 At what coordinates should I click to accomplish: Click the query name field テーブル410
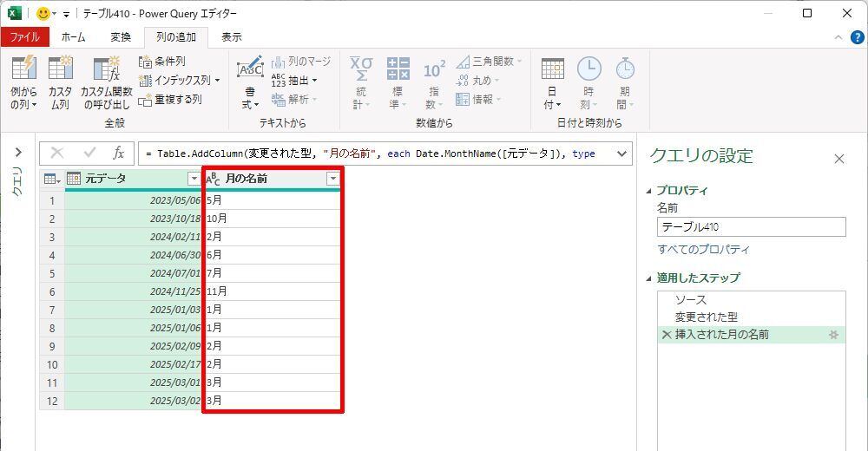[x=751, y=227]
